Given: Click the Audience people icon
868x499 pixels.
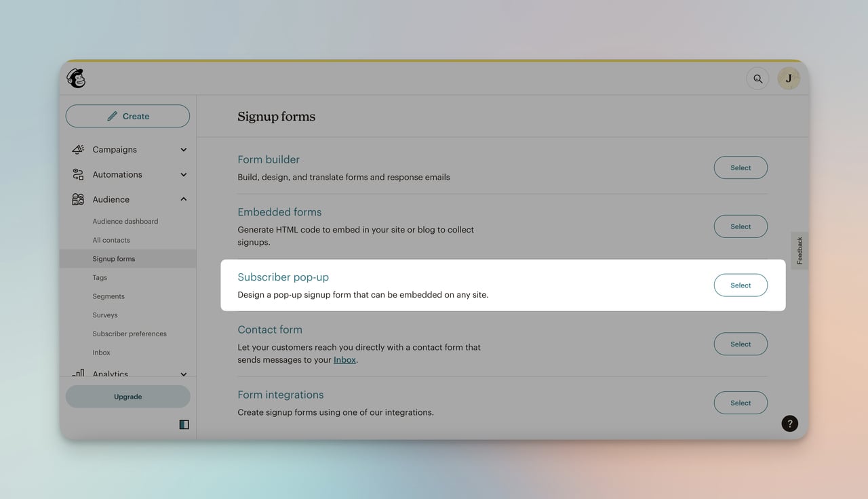Looking at the screenshot, I should (78, 199).
